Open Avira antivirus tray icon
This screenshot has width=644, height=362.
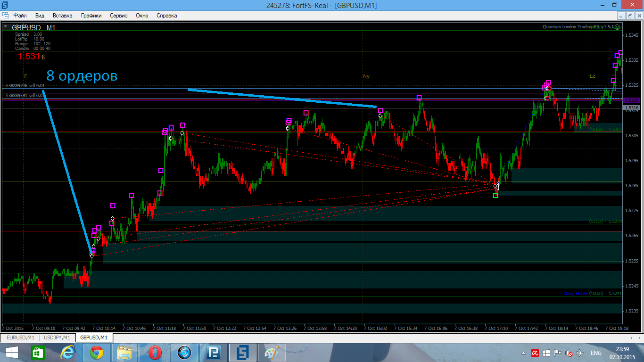click(535, 353)
